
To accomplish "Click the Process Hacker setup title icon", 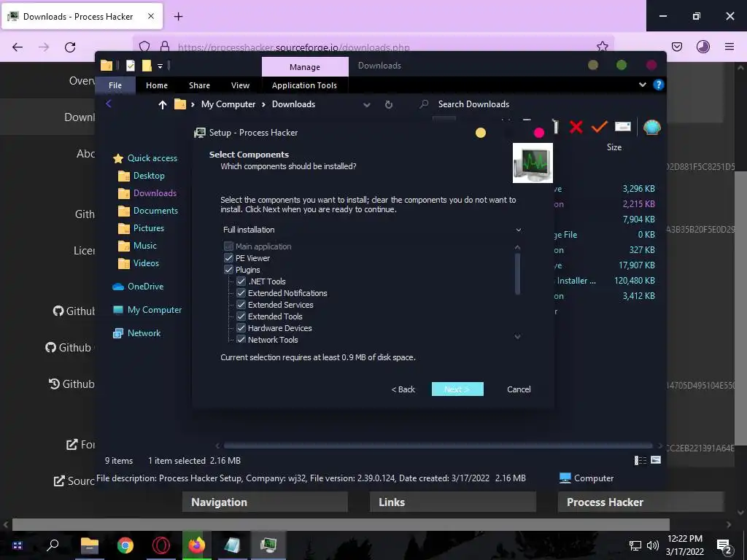I will click(x=200, y=133).
